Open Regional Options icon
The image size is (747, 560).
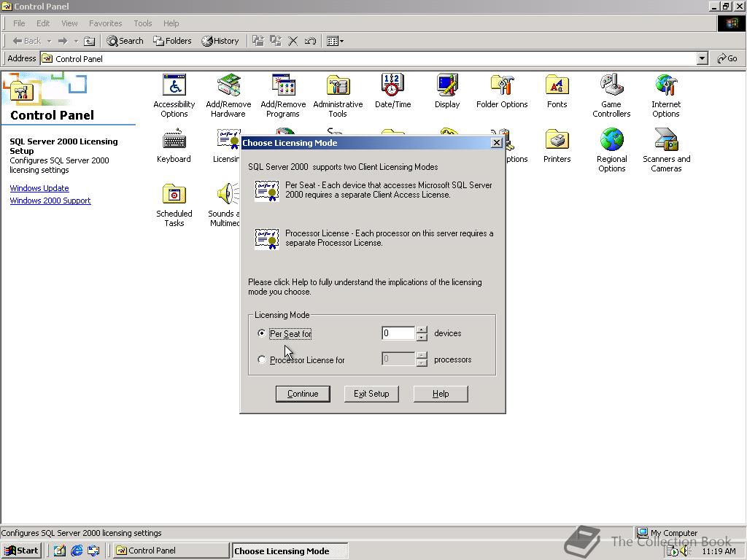(x=612, y=150)
